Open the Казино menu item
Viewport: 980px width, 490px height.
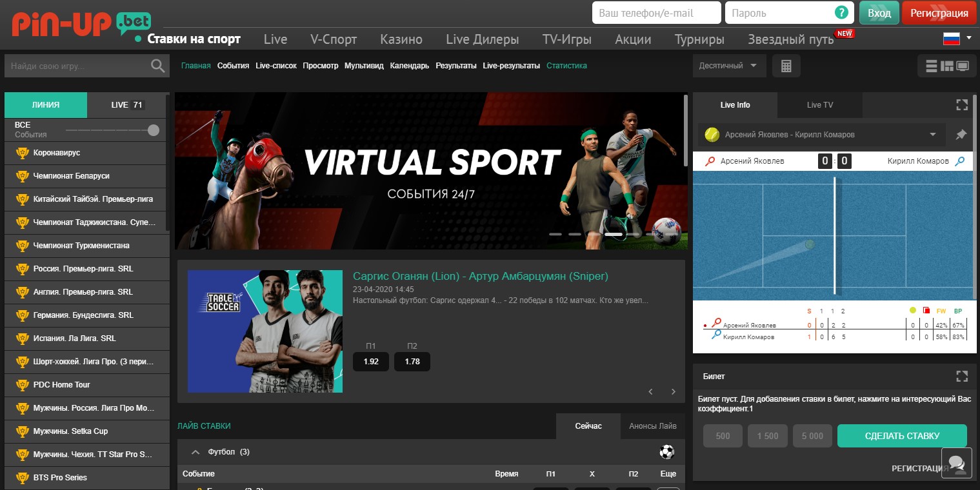click(x=401, y=39)
